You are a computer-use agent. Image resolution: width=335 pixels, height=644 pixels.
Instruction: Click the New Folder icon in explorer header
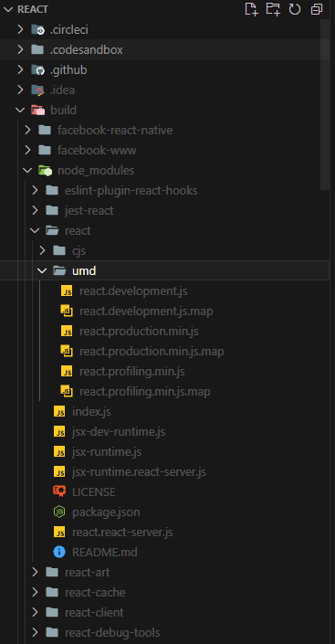[x=273, y=9]
